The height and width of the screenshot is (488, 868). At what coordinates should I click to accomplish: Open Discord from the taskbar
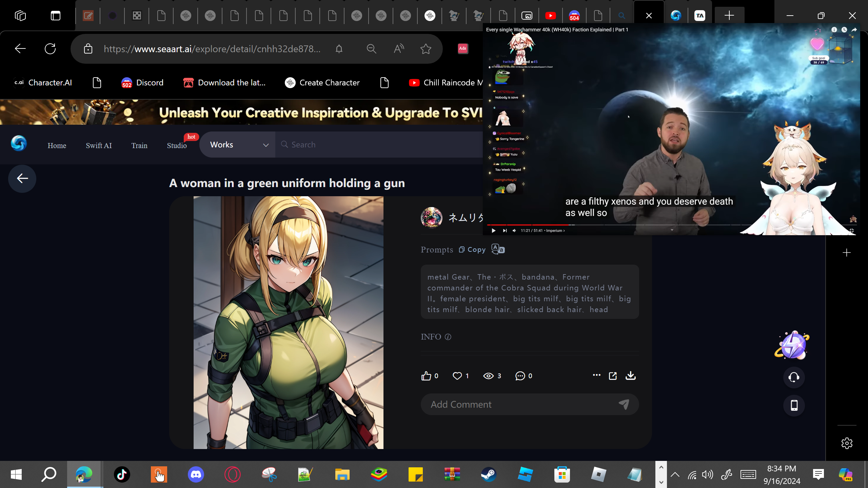pyautogui.click(x=196, y=474)
